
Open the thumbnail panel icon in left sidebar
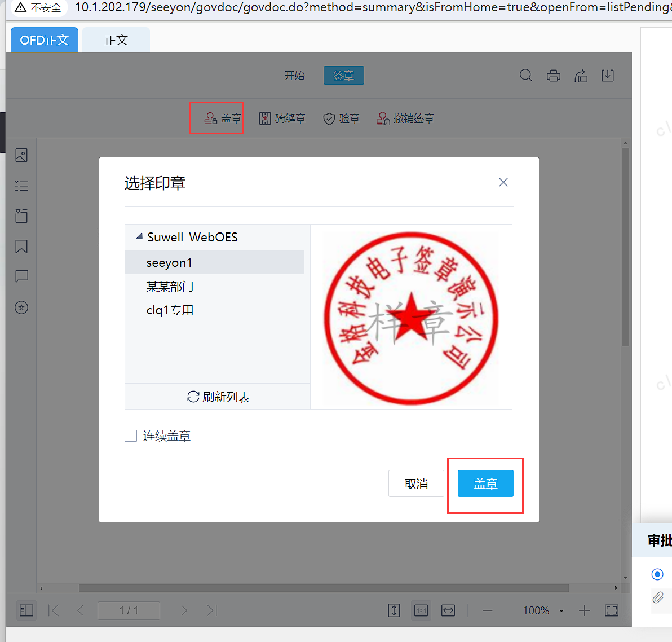(21, 155)
